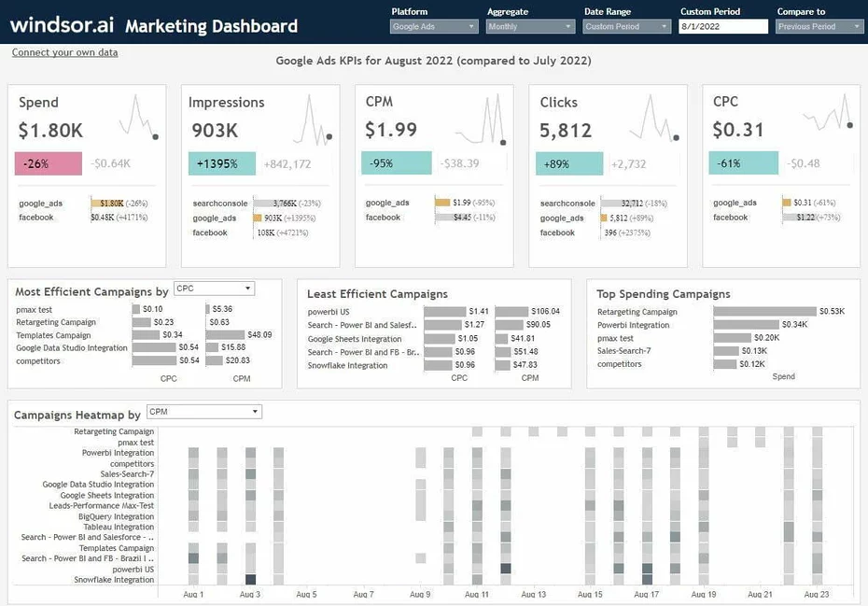Follow the Connect your own data link
Viewport: 868px width, 606px height.
pyautogui.click(x=64, y=52)
